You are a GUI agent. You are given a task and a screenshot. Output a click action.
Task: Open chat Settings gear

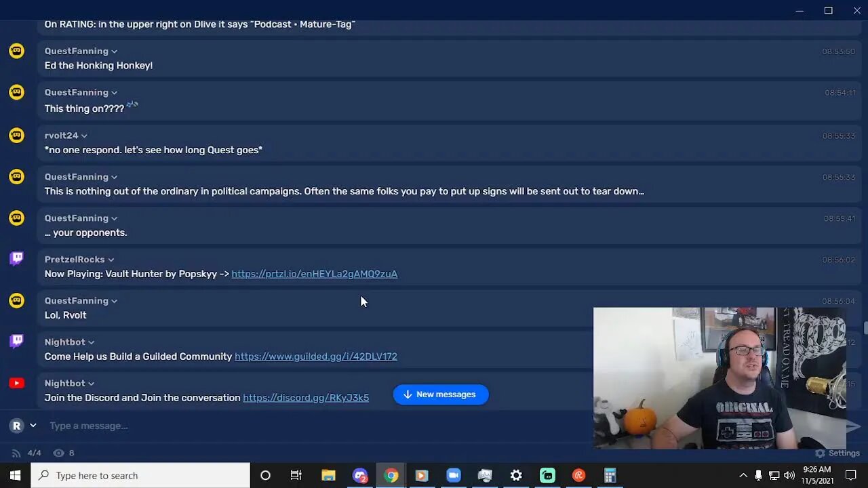click(x=820, y=453)
